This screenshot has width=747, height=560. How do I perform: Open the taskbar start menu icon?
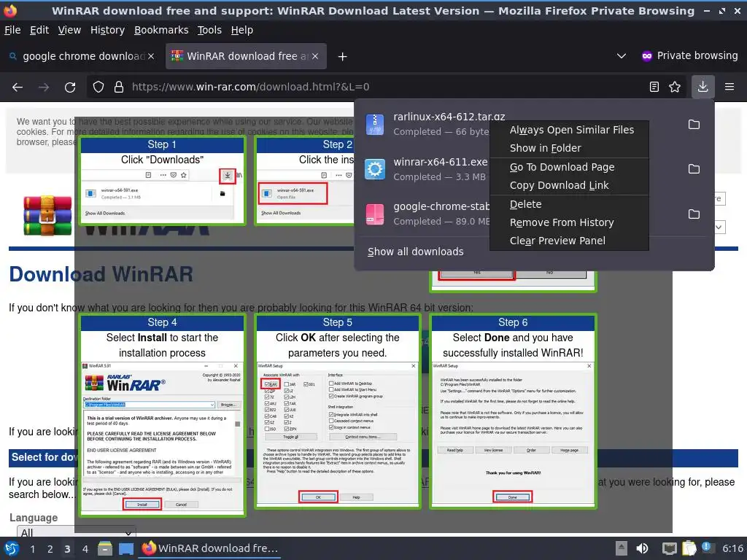pyautogui.click(x=12, y=548)
